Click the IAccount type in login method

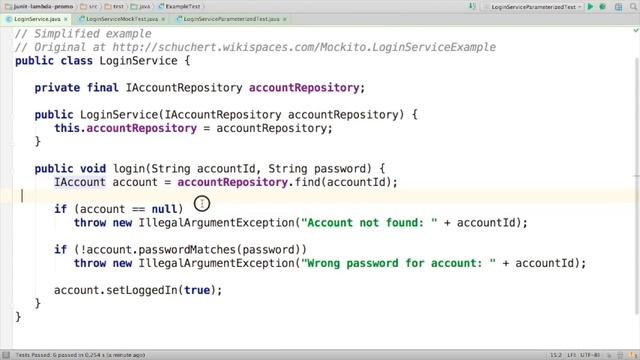click(80, 182)
